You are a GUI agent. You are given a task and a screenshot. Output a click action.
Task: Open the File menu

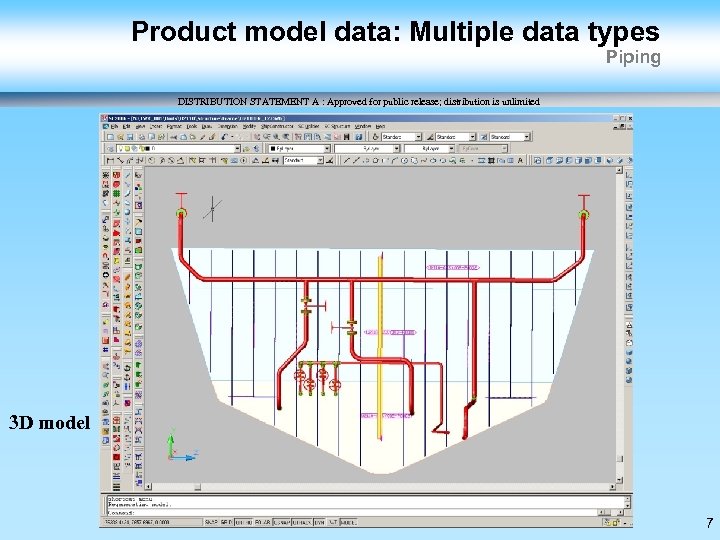[x=114, y=126]
